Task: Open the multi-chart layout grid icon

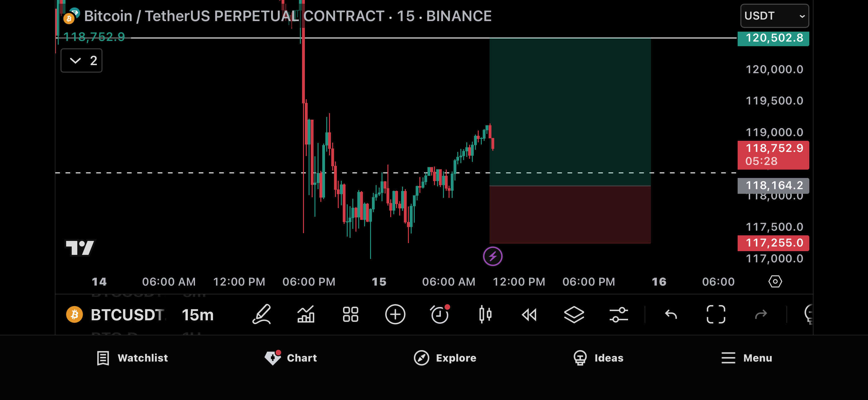Action: (x=350, y=315)
